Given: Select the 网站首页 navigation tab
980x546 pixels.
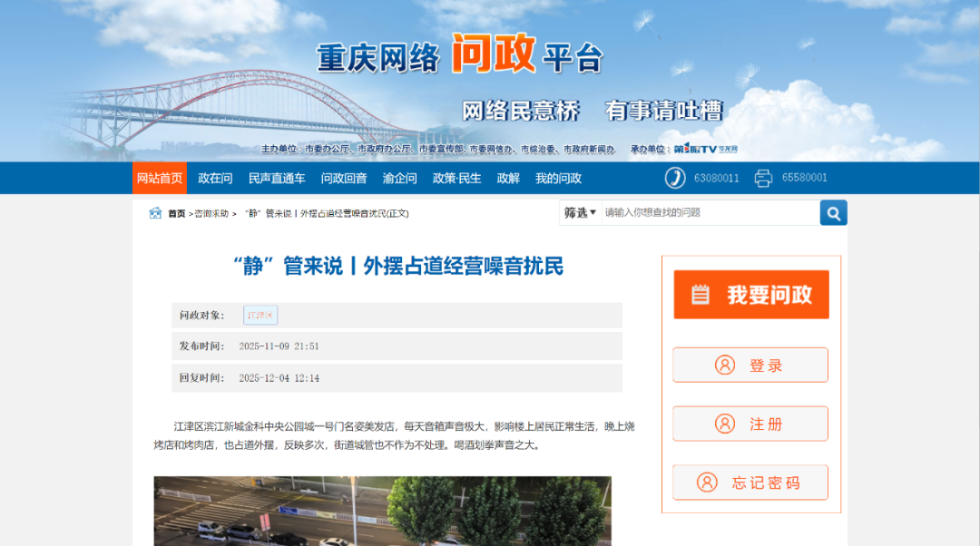Looking at the screenshot, I should tap(158, 178).
